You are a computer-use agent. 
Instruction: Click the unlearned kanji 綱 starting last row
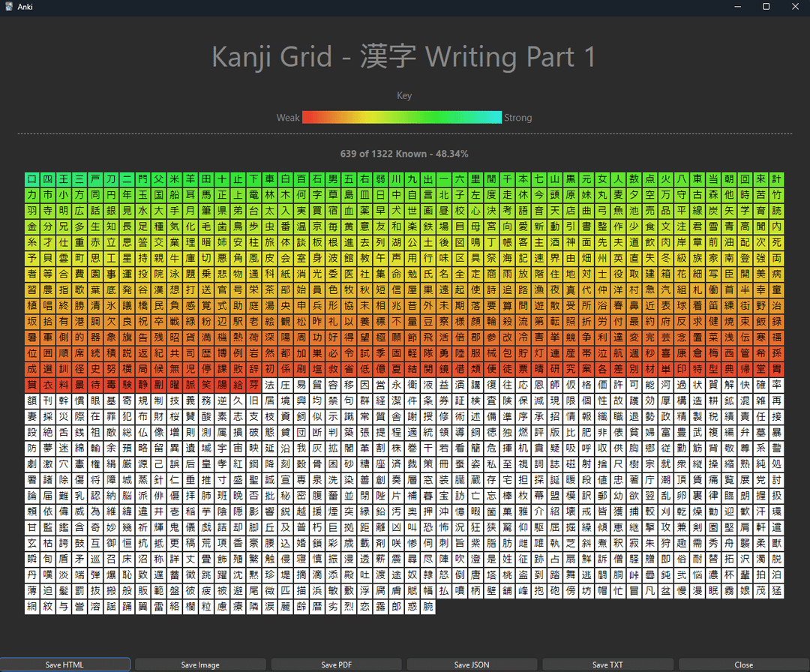(31, 607)
